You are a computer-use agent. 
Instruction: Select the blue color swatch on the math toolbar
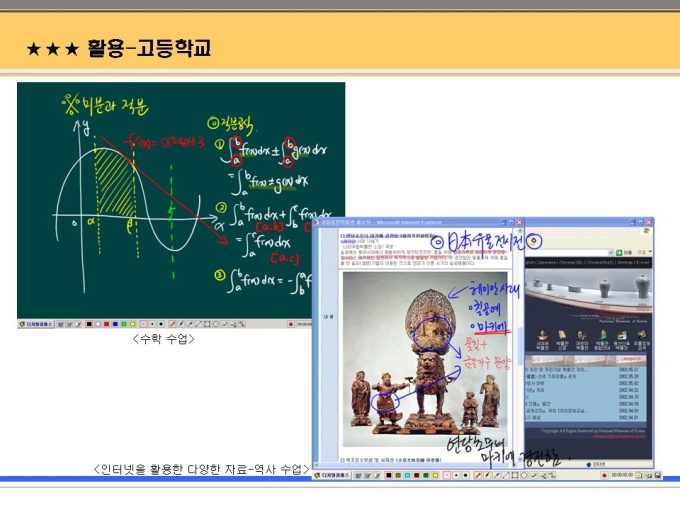[x=115, y=324]
